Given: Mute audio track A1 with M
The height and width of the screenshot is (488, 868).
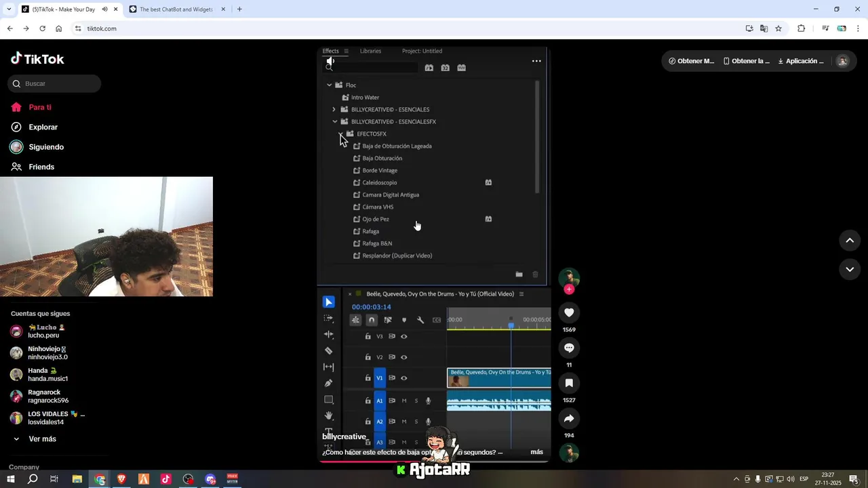Looking at the screenshot, I should tap(404, 401).
